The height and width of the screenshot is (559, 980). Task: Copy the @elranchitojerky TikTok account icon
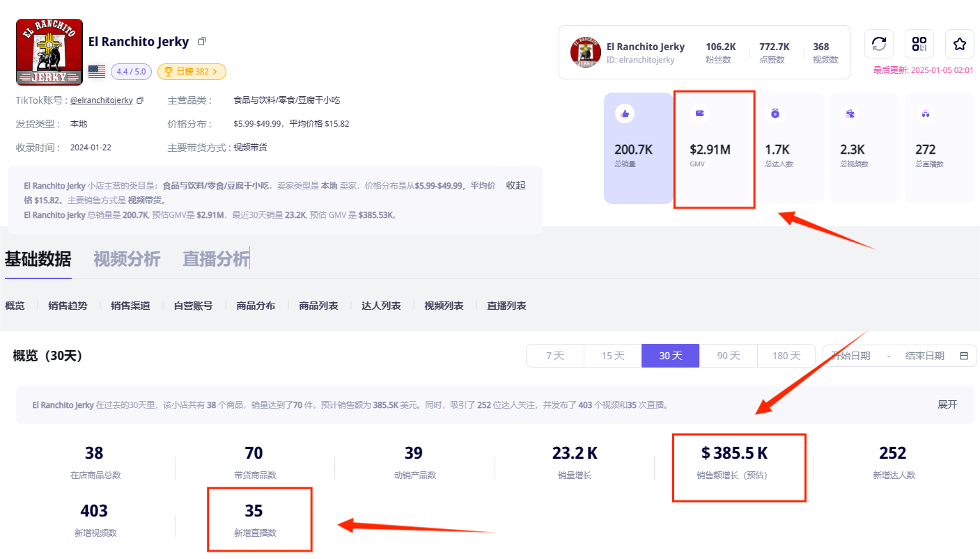140,100
